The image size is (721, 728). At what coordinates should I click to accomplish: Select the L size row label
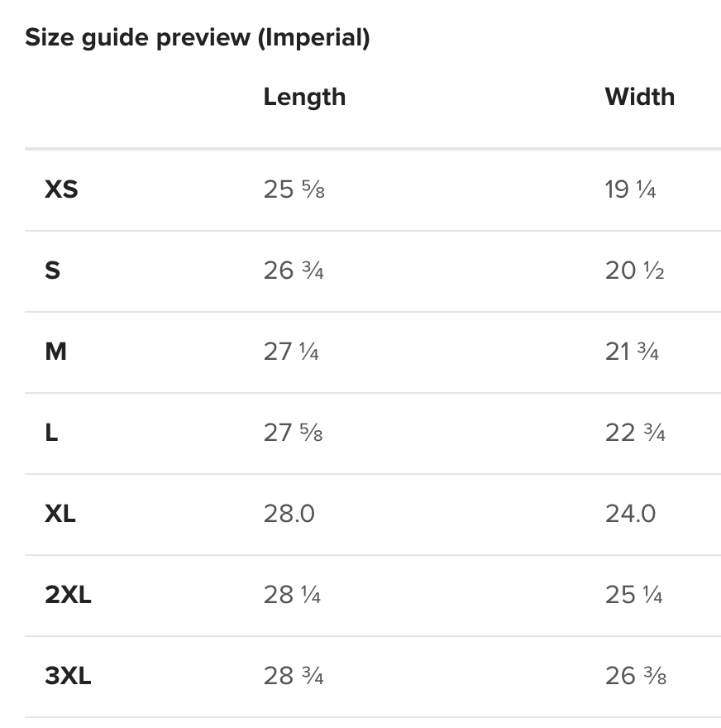51,433
